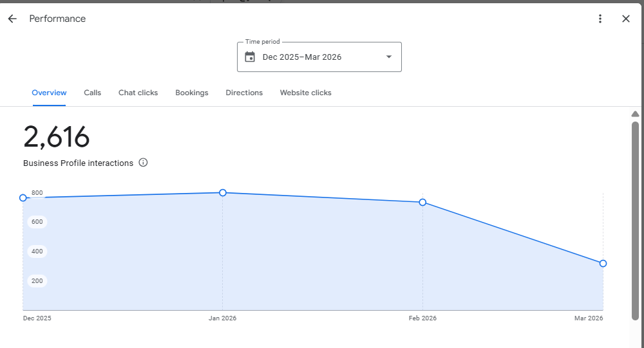Click the Dec 2025 data point on chart

pos(23,198)
